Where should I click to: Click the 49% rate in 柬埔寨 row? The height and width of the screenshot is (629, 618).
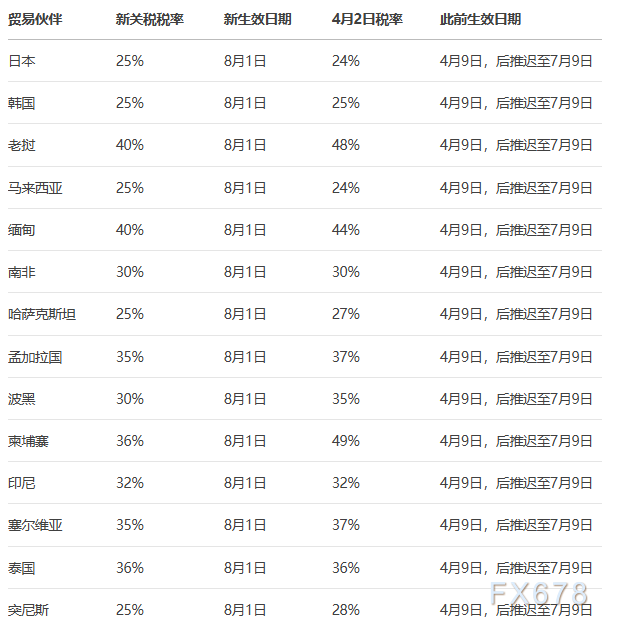pos(346,441)
